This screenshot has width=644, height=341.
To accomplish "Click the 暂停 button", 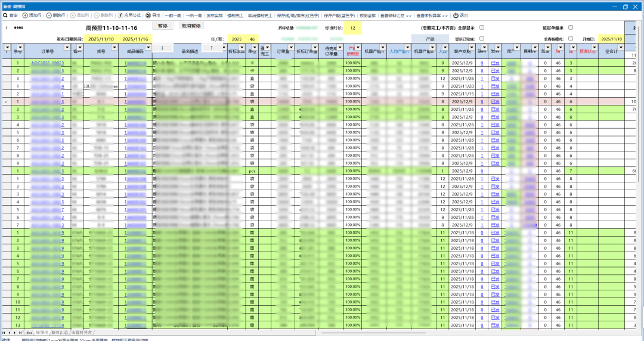I will 163,26.
